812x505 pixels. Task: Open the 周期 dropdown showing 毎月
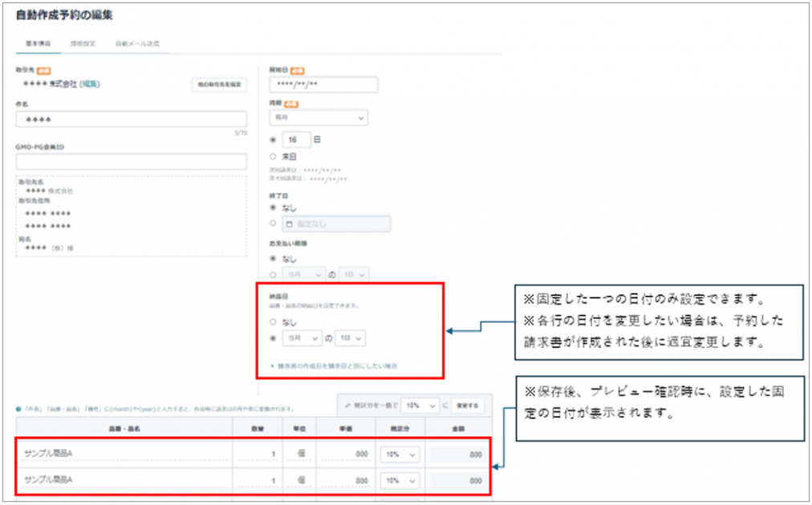321,117
